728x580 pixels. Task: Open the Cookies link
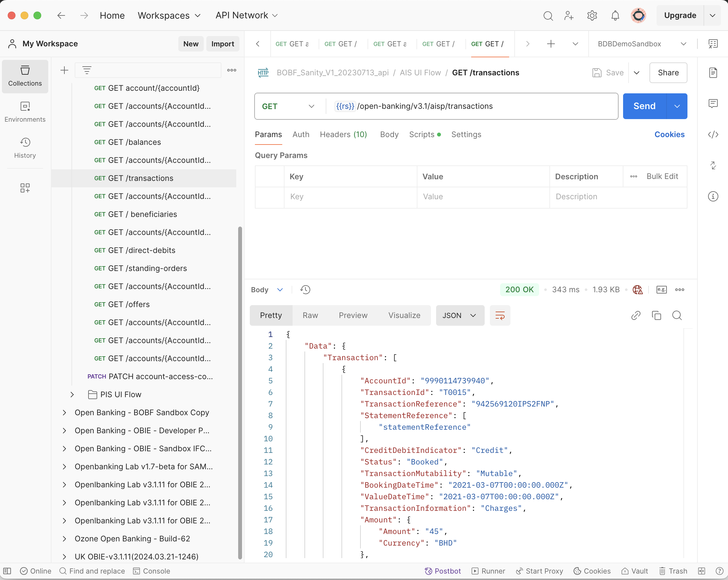pos(669,134)
